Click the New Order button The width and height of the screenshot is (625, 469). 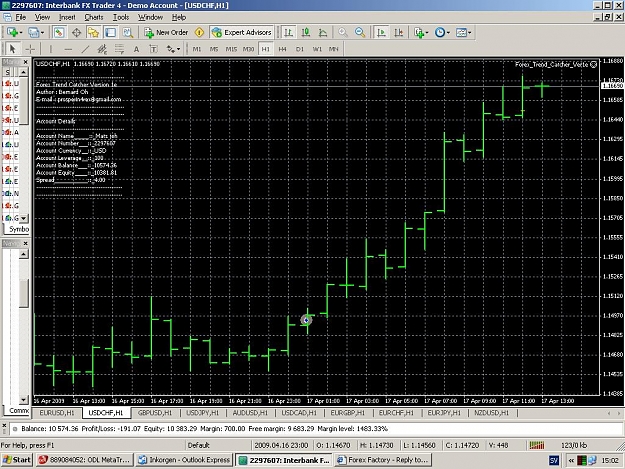click(166, 33)
